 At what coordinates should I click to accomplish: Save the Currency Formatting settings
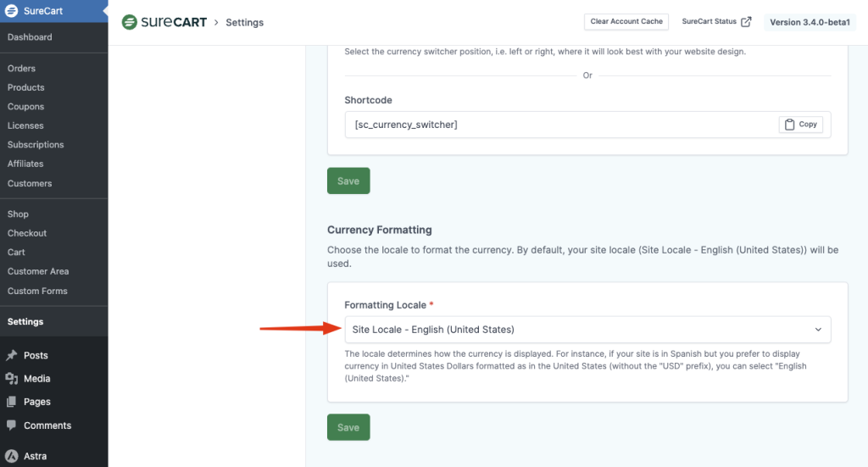tap(348, 428)
